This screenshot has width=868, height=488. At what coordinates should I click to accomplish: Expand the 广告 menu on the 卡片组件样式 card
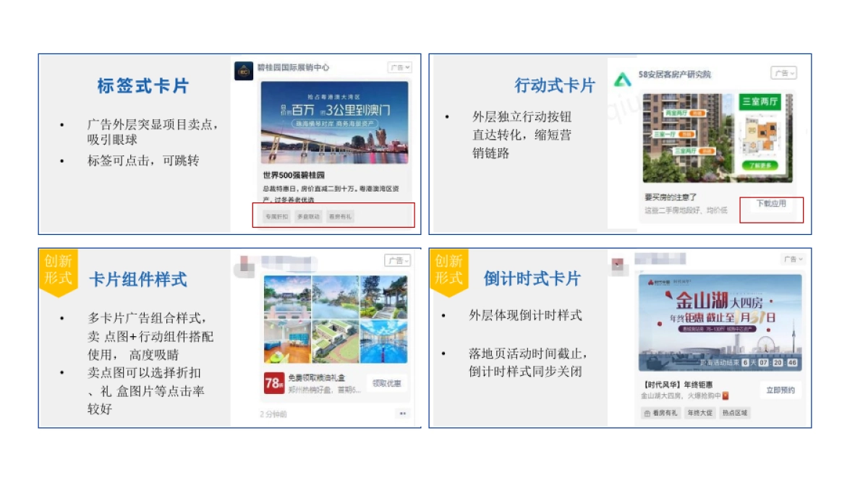[x=397, y=260]
